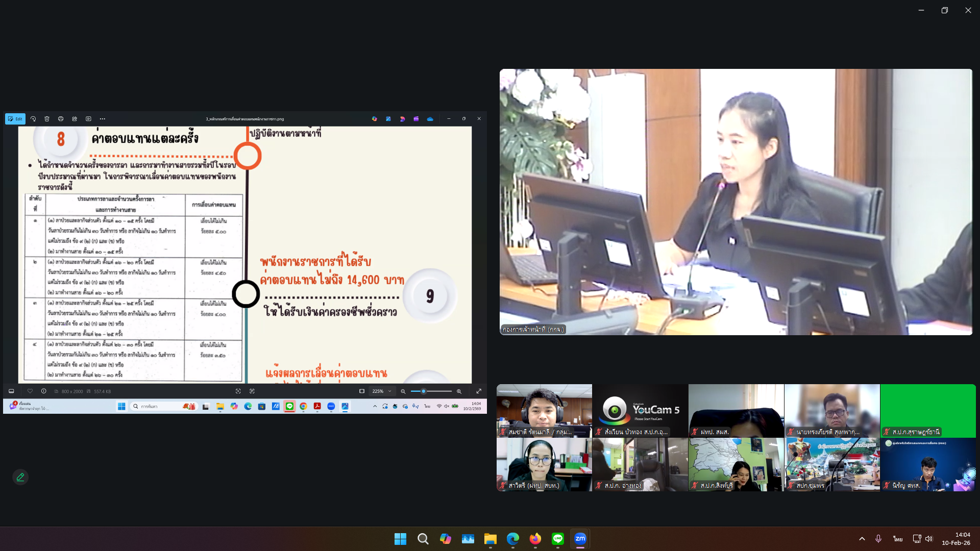Enter fullscreen view of the image
This screenshot has width=980, height=551.
pos(479,391)
